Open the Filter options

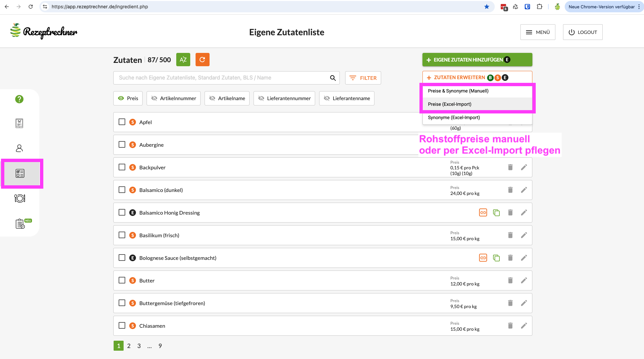[363, 78]
